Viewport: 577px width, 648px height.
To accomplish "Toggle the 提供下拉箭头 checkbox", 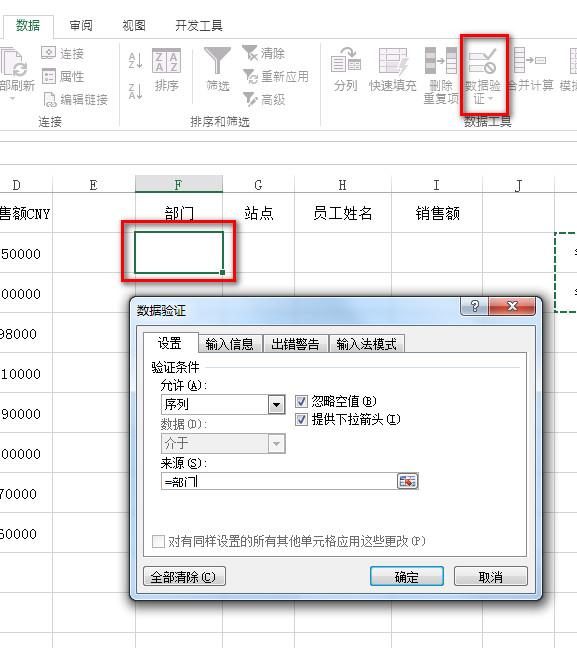I will click(x=301, y=420).
